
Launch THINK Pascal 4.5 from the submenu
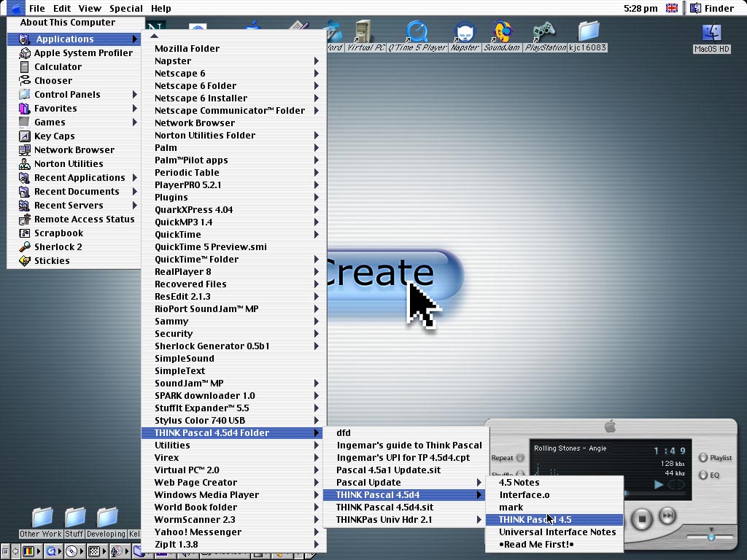coord(535,520)
